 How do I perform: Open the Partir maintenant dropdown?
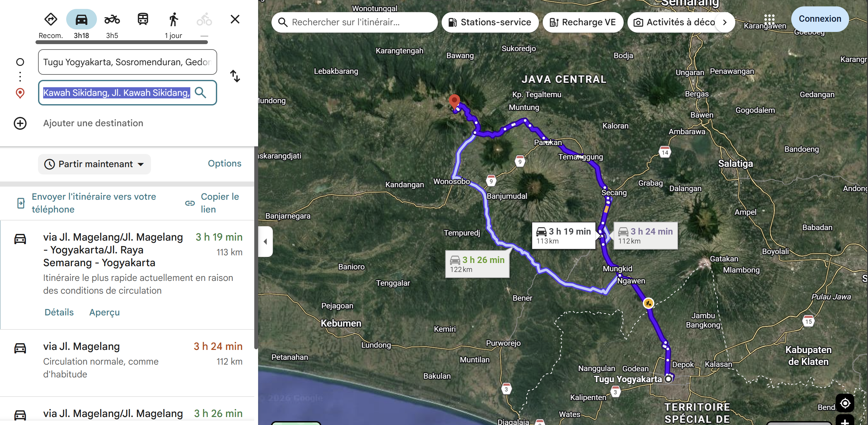click(x=94, y=164)
